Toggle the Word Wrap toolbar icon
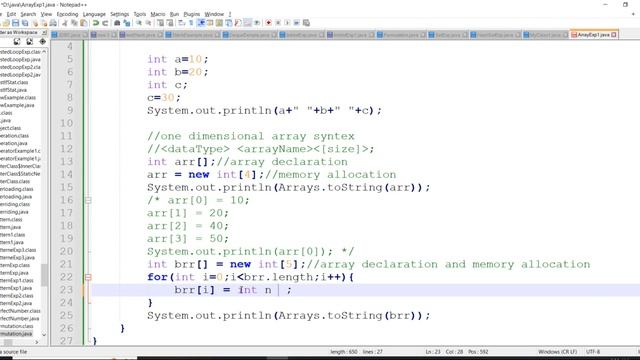The width and height of the screenshot is (640, 360). click(x=182, y=23)
